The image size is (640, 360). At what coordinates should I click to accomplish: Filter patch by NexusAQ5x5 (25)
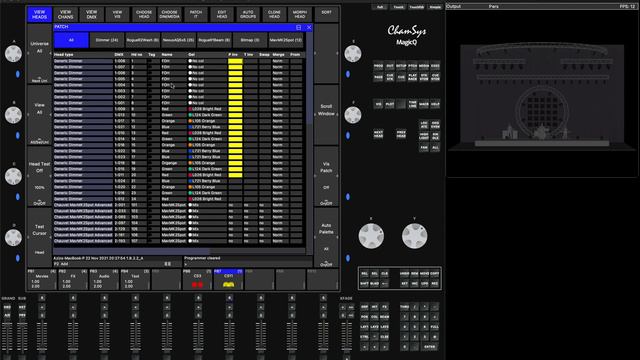(x=178, y=40)
